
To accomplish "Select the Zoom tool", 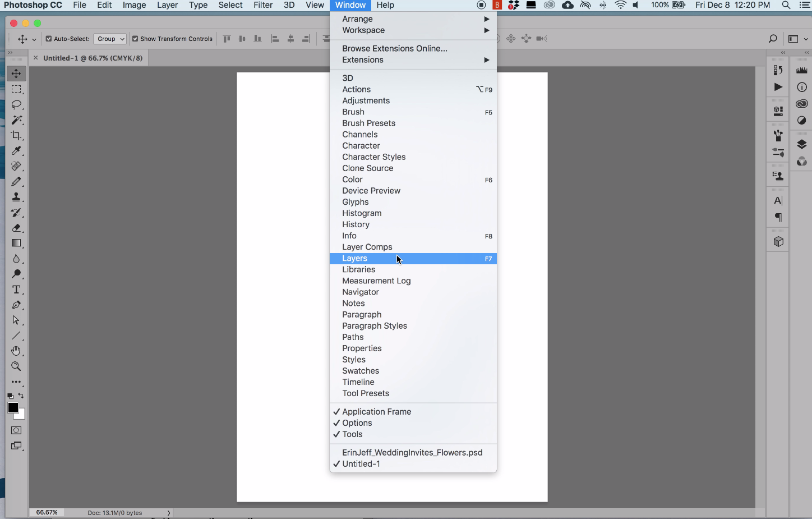I will (16, 366).
